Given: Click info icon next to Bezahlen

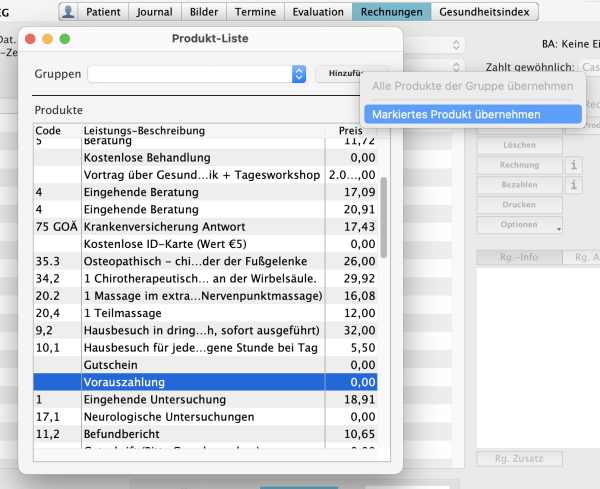Looking at the screenshot, I should (574, 186).
